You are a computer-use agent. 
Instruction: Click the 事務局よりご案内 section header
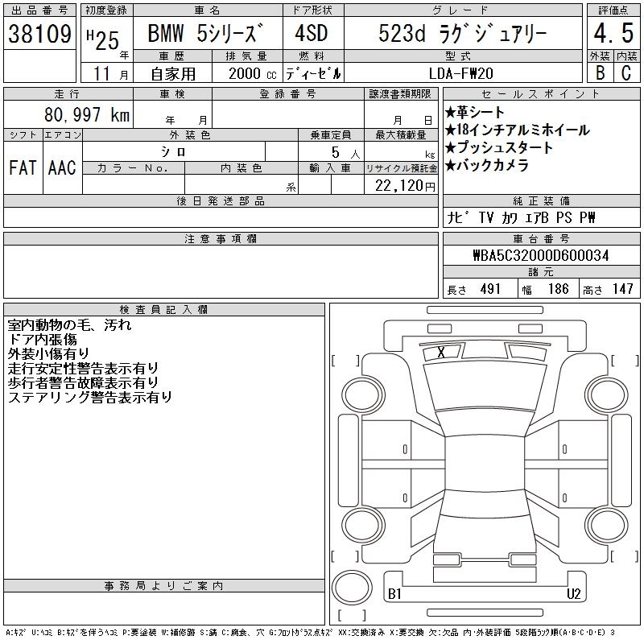[x=164, y=586]
